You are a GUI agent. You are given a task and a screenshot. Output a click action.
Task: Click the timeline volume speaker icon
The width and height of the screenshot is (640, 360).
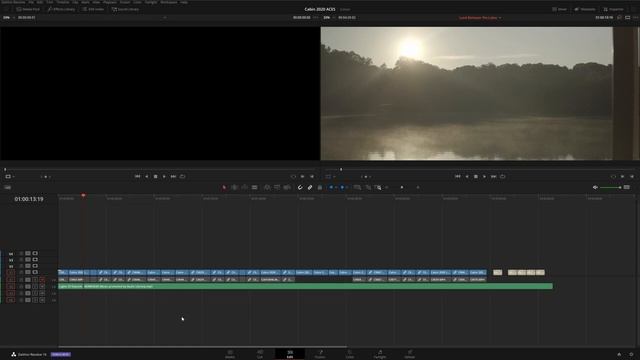tap(595, 187)
